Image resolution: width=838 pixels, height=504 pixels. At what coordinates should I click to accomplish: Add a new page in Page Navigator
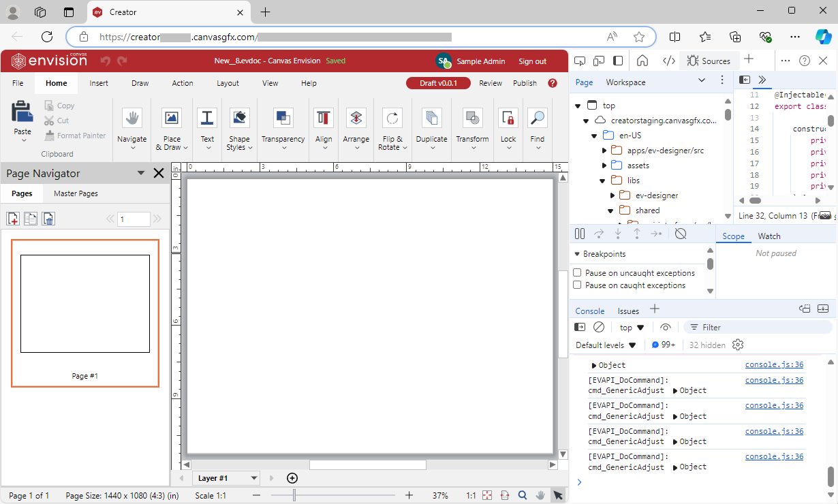13,219
